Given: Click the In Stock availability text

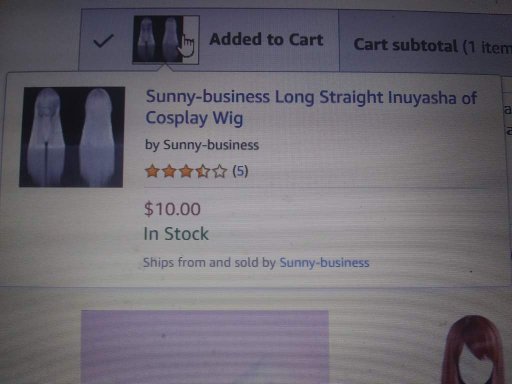Looking at the screenshot, I should click(176, 234).
